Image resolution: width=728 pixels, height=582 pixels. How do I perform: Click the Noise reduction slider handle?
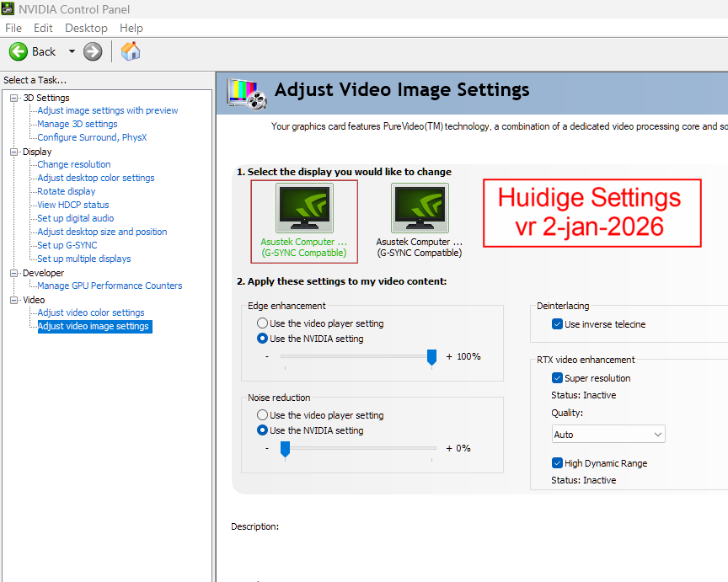tap(285, 449)
